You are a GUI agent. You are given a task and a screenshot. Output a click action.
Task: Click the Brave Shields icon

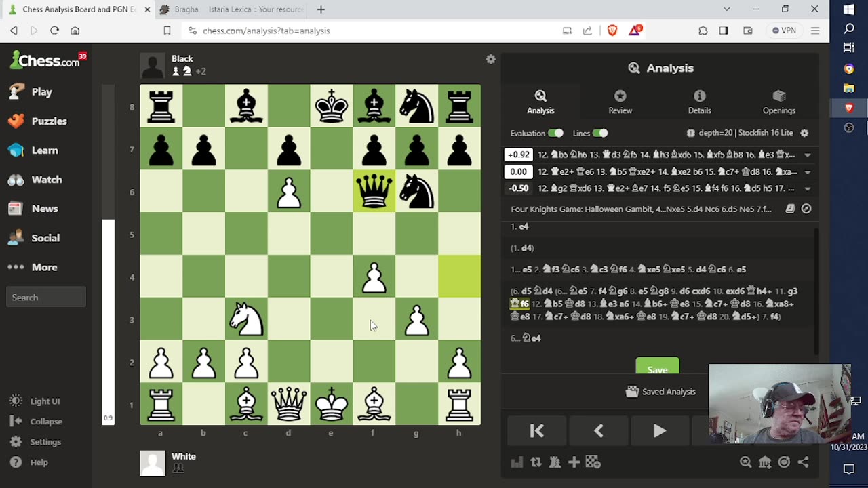point(612,30)
